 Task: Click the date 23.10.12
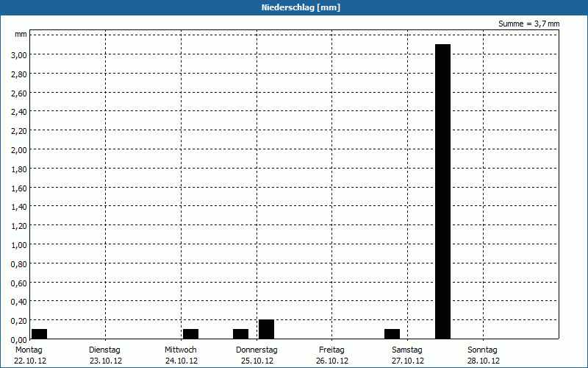[x=106, y=361]
